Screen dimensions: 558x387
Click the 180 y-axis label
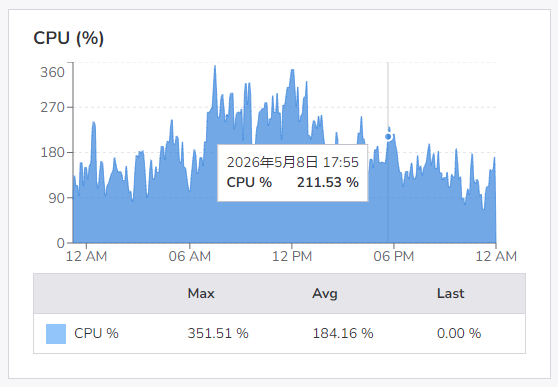[52, 152]
